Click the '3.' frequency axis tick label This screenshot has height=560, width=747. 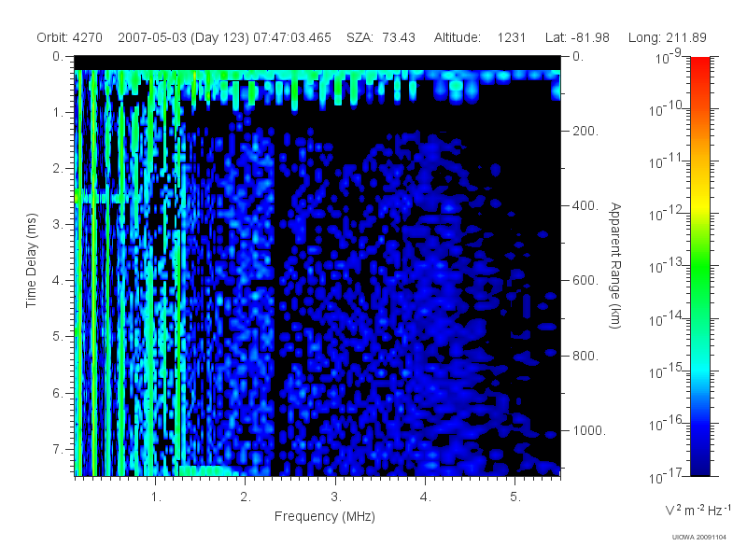click(336, 497)
